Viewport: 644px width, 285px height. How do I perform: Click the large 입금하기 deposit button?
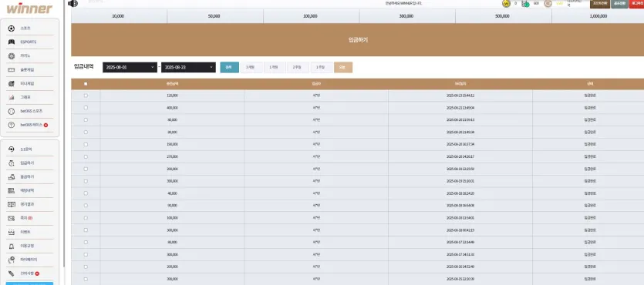click(357, 40)
